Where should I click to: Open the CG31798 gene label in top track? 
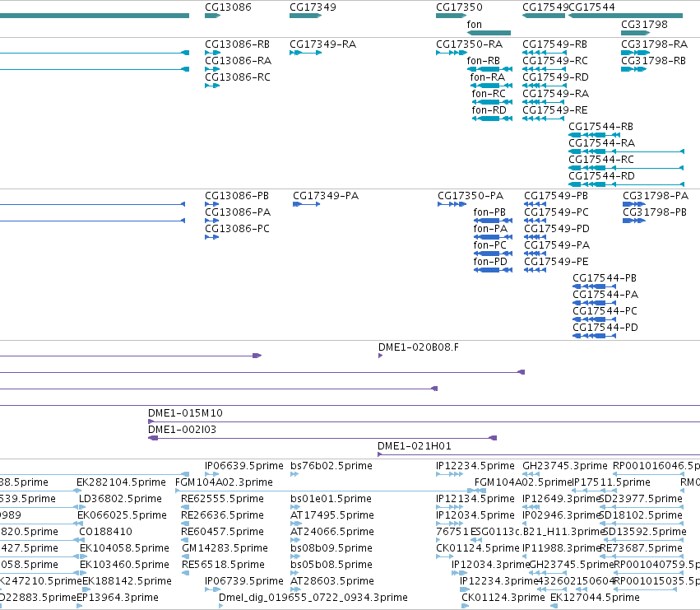[x=644, y=25]
